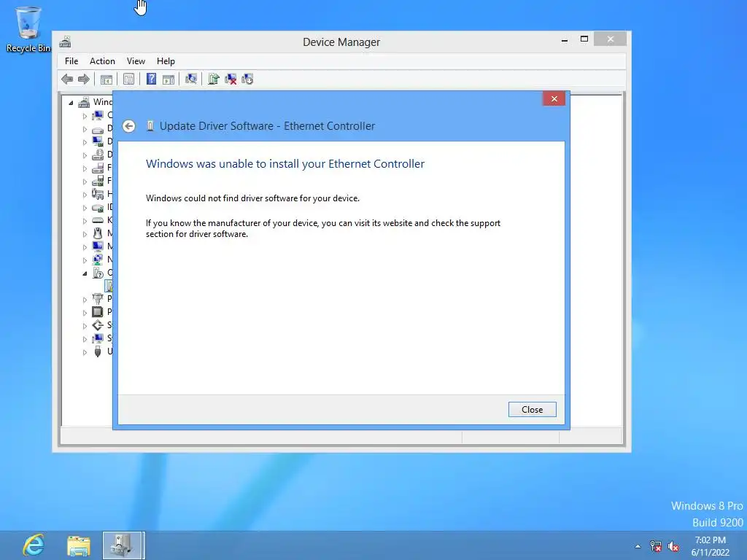Screen dimensions: 747x560
Task: Toggle Show/Hide Console Tree toolbar icon
Action: pos(107,79)
